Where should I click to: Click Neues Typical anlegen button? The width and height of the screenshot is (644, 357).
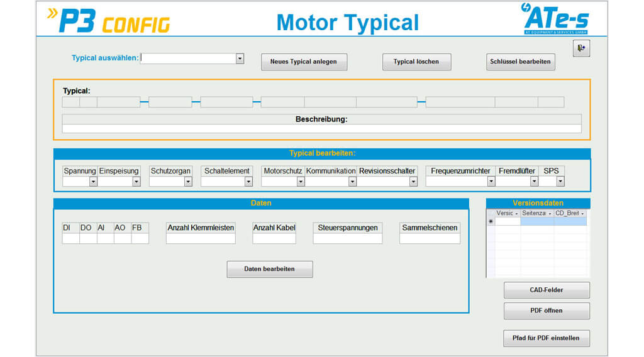coord(304,62)
